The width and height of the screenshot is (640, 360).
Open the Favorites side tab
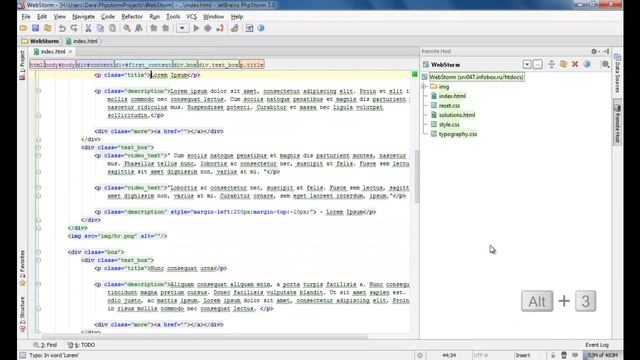[x=22, y=267]
